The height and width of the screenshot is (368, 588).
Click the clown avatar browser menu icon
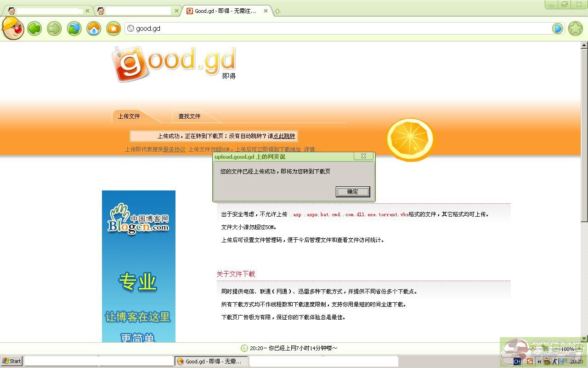tap(12, 28)
